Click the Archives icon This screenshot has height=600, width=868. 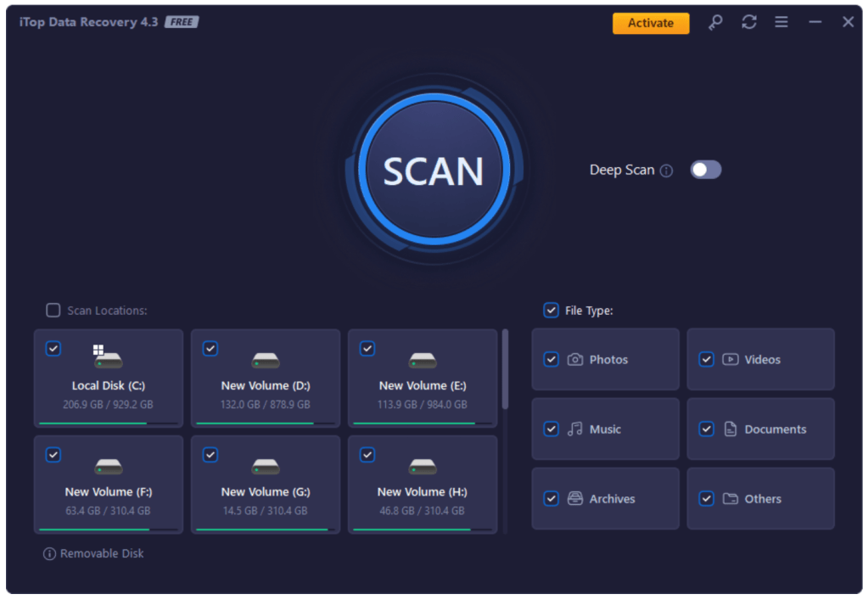coord(574,498)
